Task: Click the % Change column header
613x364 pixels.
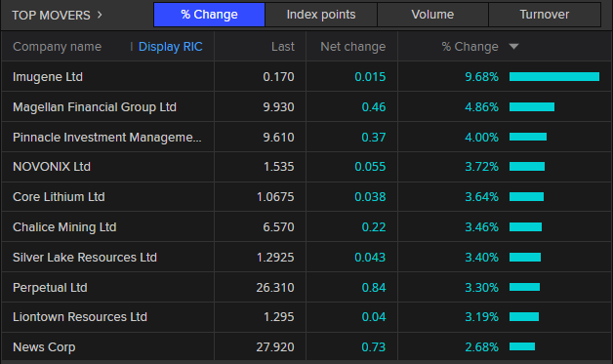Action: (470, 47)
